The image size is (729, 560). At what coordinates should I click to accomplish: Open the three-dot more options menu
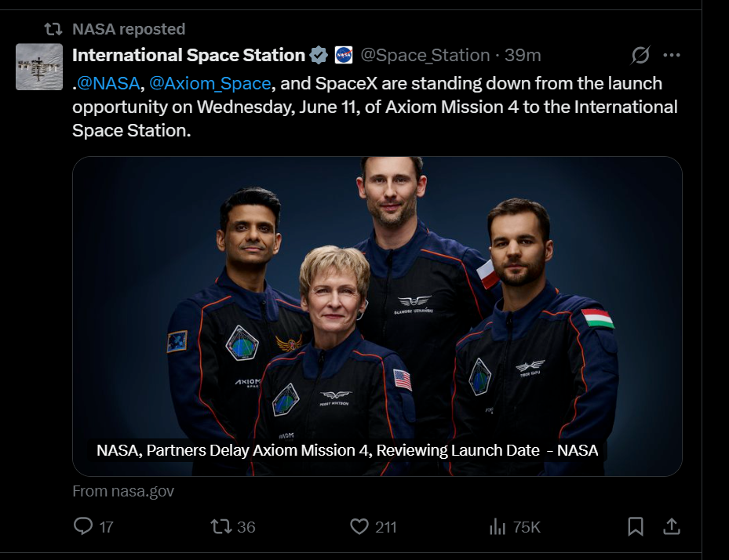tap(672, 55)
